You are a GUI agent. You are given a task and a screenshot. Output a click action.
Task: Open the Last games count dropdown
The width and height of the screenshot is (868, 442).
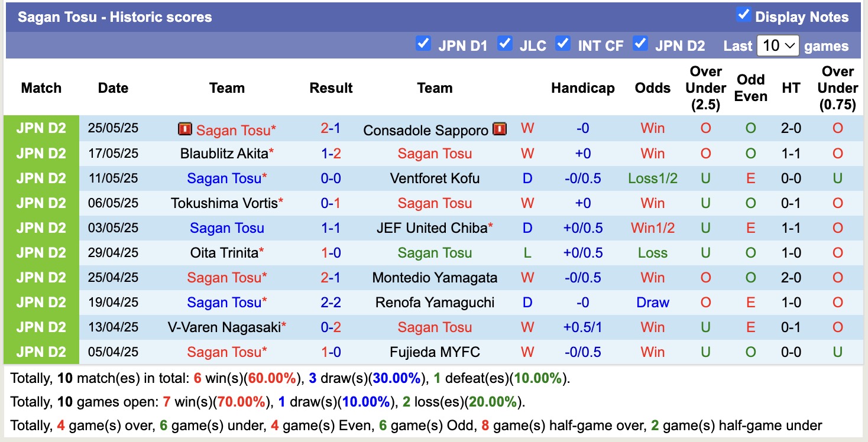tap(778, 44)
